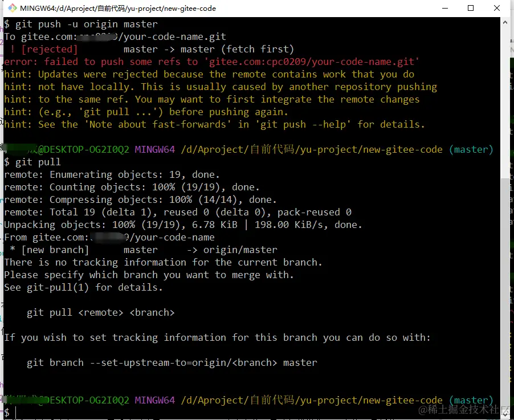Click the 'git branch --set-upstream-to' suggestion line
This screenshot has height=420, width=514.
click(x=172, y=362)
